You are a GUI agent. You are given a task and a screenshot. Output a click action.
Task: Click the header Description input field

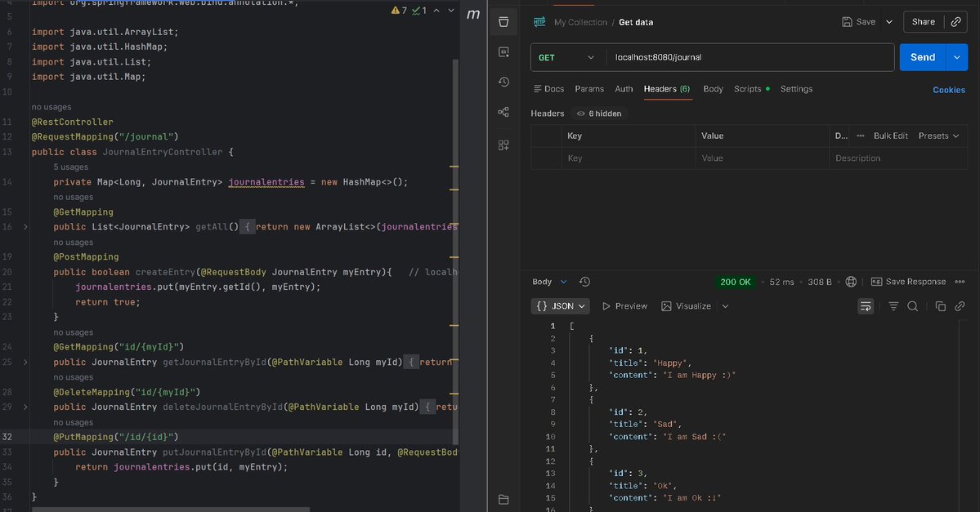898,158
